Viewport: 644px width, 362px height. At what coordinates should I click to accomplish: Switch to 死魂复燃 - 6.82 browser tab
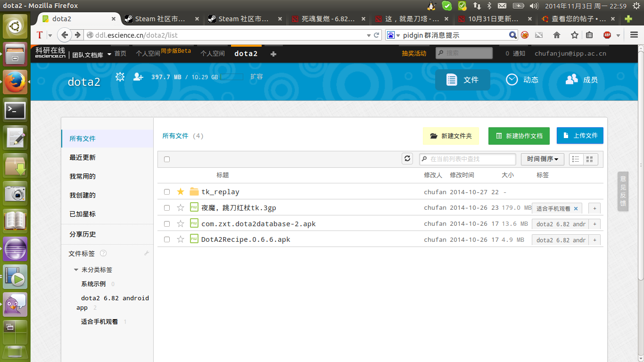click(328, 19)
